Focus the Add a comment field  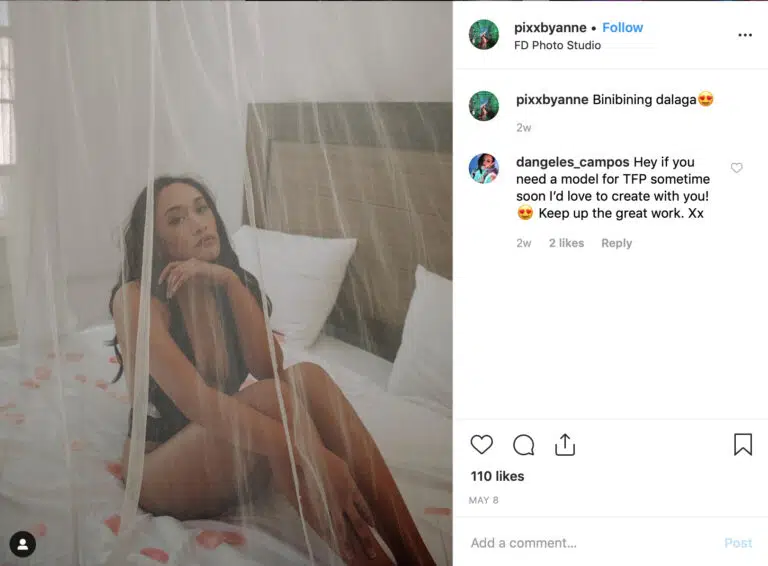(x=593, y=543)
